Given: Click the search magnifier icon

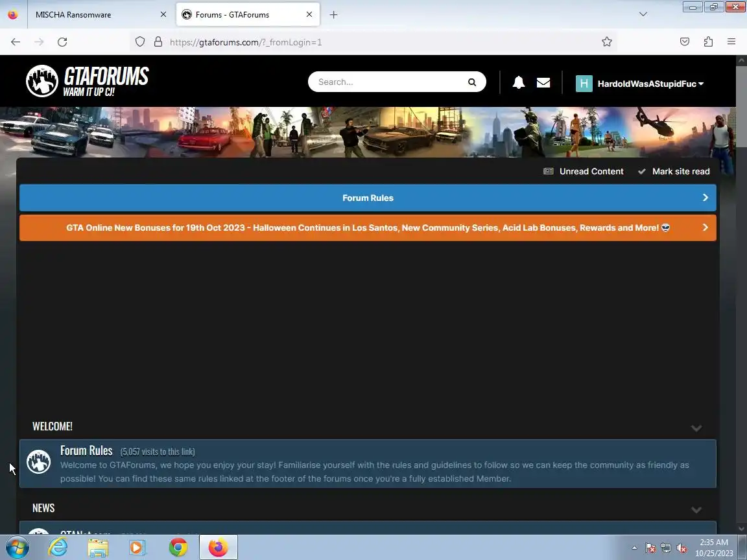Looking at the screenshot, I should (471, 82).
